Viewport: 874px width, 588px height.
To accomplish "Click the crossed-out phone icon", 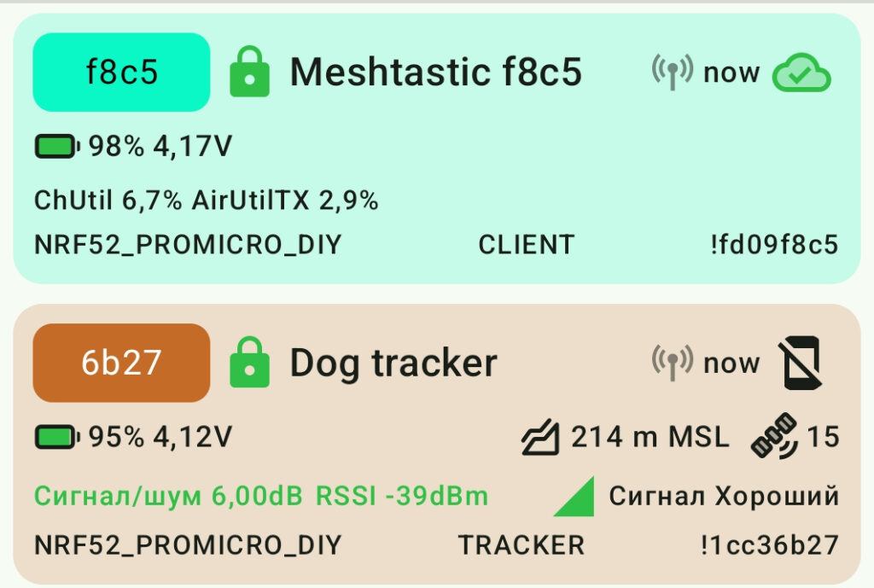I will 801,364.
